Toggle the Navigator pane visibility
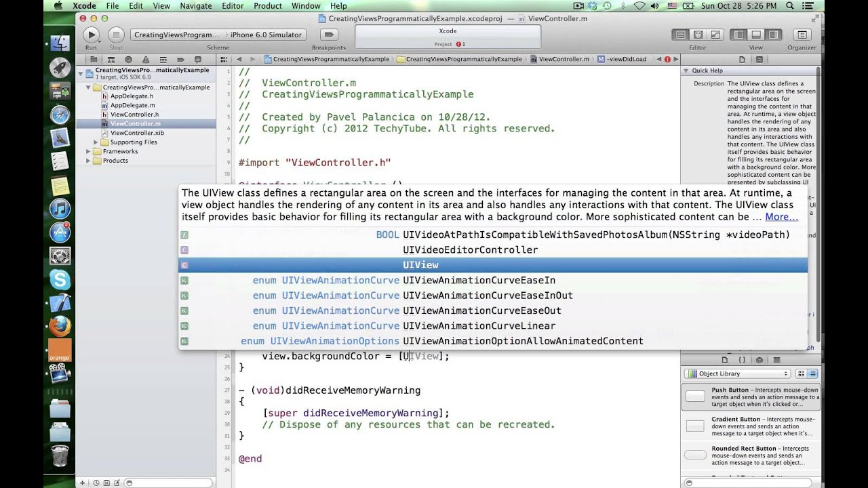Screen dimensions: 868x488 (x=739, y=35)
